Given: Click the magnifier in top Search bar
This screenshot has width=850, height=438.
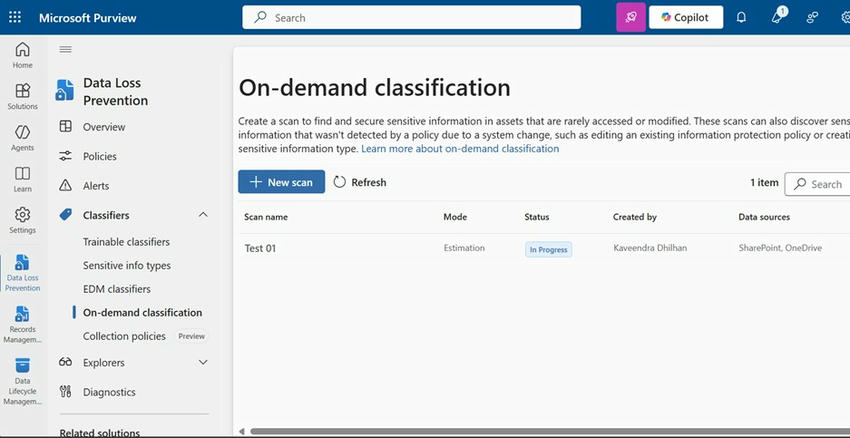Looking at the screenshot, I should (260, 17).
